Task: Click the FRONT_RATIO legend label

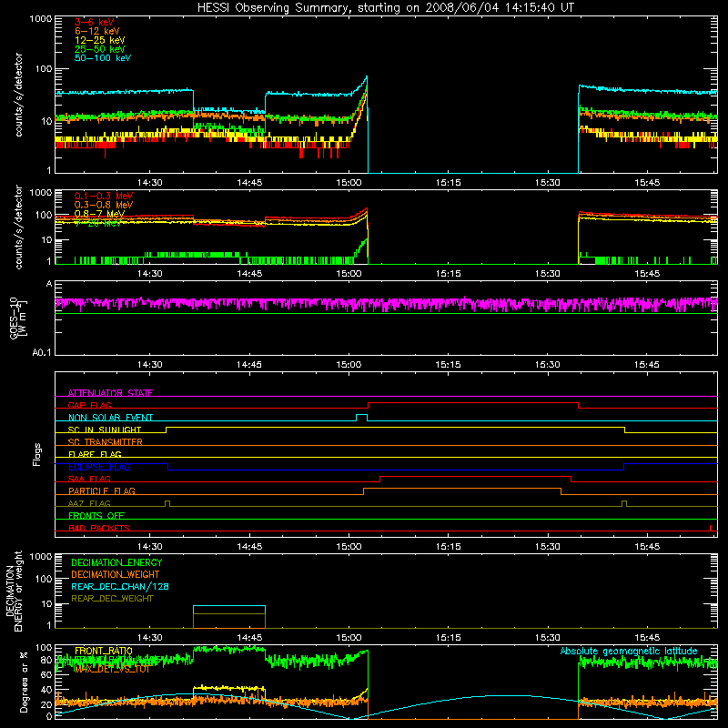Action: tap(104, 651)
